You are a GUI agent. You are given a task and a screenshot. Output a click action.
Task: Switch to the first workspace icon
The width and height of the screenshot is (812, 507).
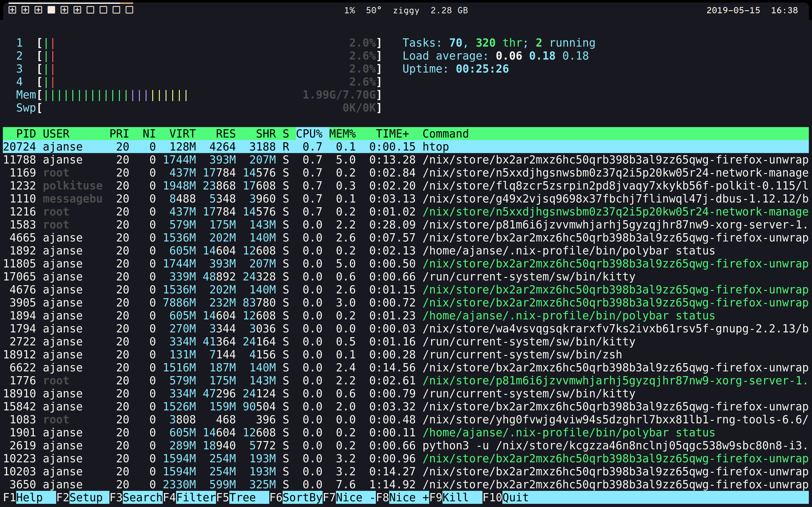[x=12, y=10]
